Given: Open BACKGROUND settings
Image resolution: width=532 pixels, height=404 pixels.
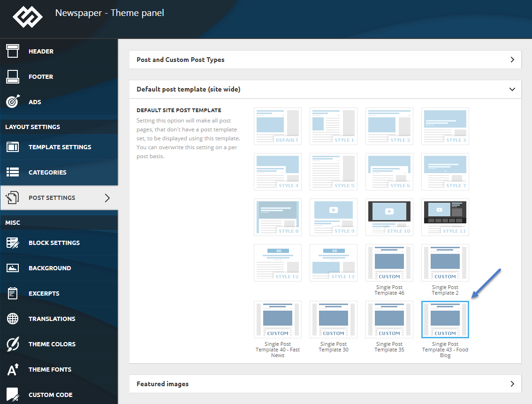Looking at the screenshot, I should pos(59,268).
